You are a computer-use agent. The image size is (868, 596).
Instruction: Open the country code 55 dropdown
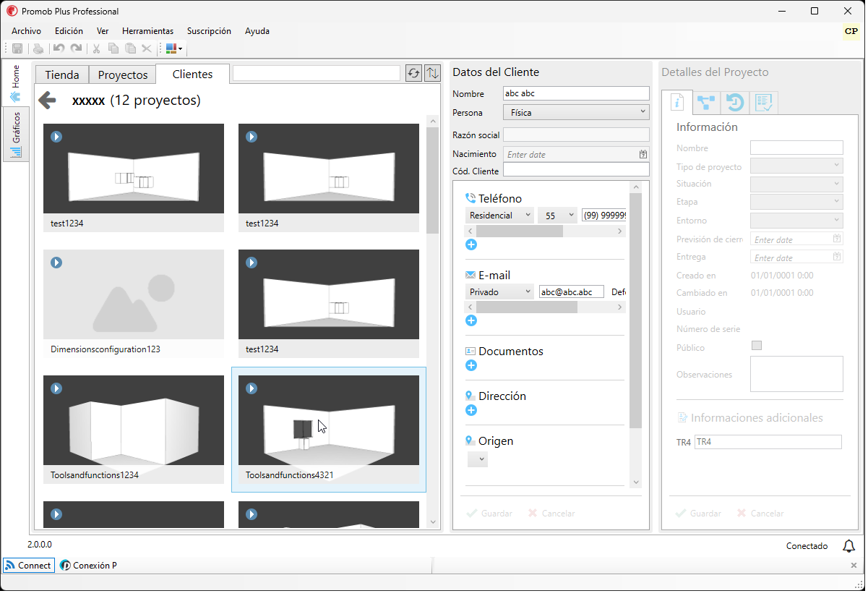pos(557,215)
